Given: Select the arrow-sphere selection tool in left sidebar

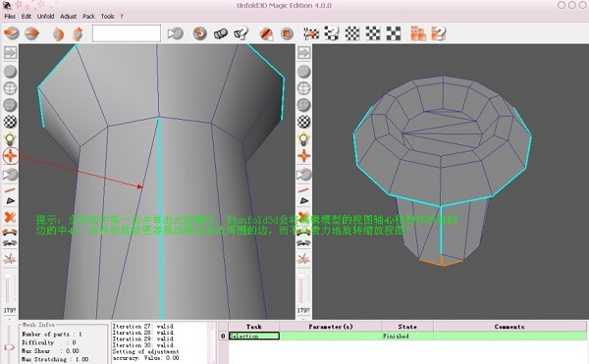Looking at the screenshot, I should [x=11, y=175].
